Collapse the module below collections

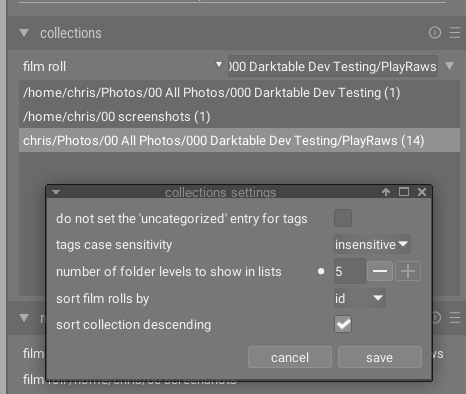[x=24, y=318]
